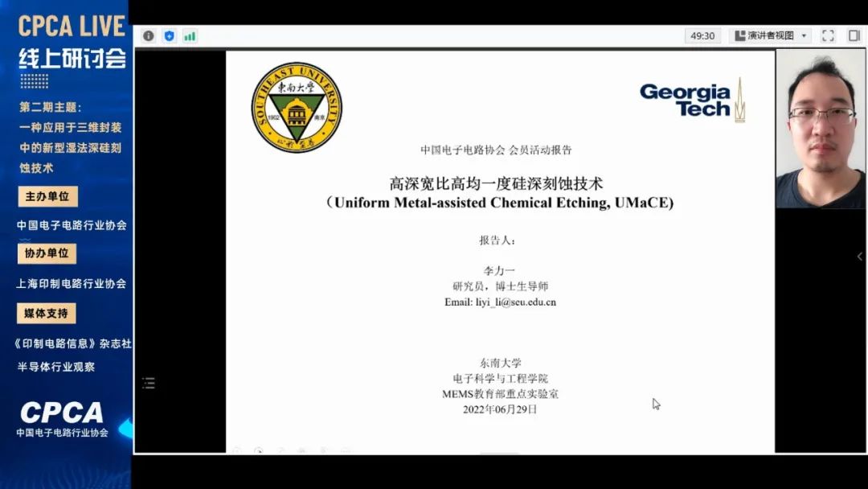868x489 pixels.
Task: Click the slide title 高深宽比高均一度硅深刻蚀技术
Action: click(x=496, y=184)
